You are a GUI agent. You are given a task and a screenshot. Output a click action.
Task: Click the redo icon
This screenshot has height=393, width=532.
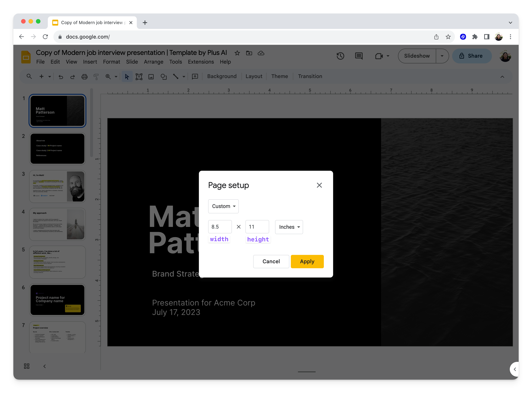point(72,77)
